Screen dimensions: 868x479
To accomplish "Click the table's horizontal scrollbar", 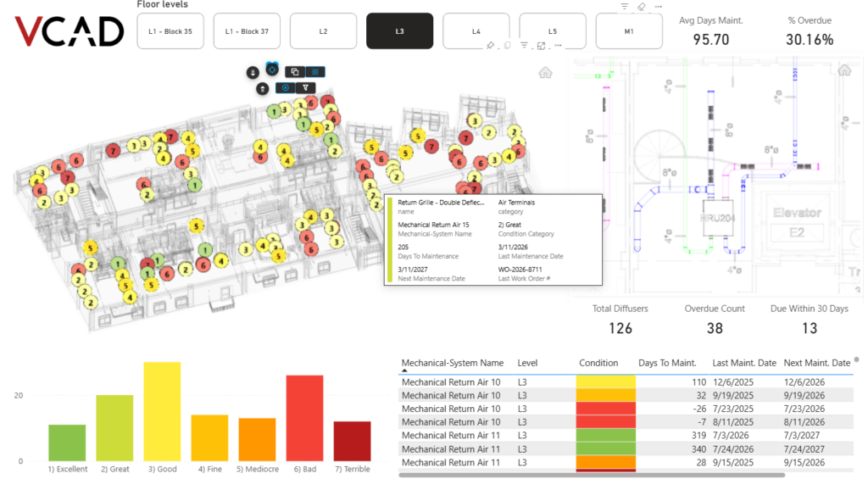I will 591,475.
